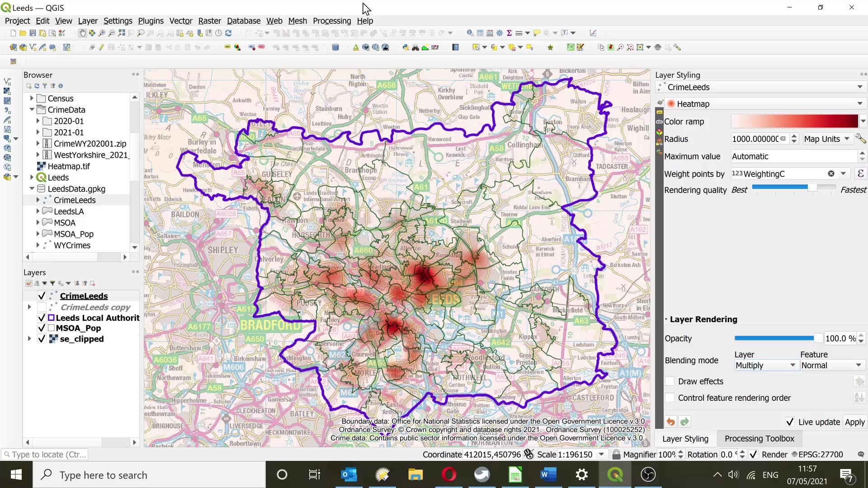The width and height of the screenshot is (868, 488).
Task: Uncheck the Leeds Local Authority layer visibility
Action: point(42,318)
